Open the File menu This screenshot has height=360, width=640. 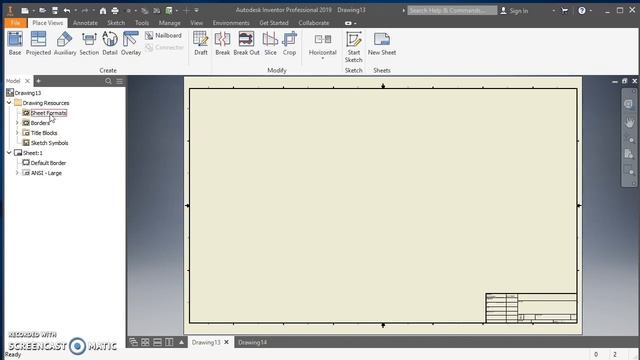pyautogui.click(x=16, y=23)
